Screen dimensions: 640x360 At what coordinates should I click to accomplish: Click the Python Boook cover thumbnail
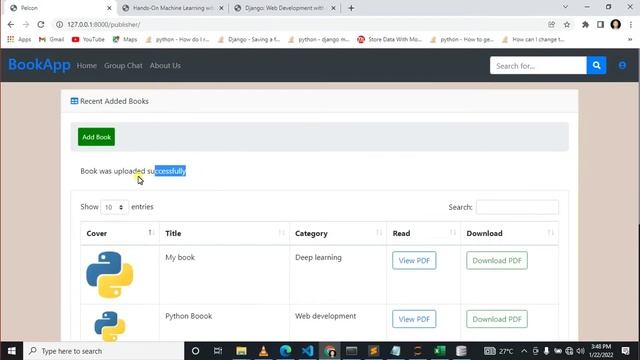click(x=110, y=326)
